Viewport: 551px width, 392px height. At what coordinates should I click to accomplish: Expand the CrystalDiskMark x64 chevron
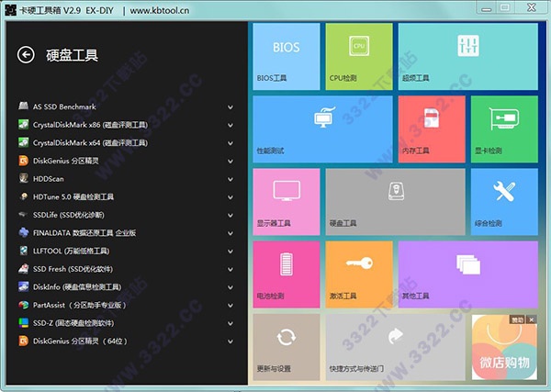click(231, 143)
